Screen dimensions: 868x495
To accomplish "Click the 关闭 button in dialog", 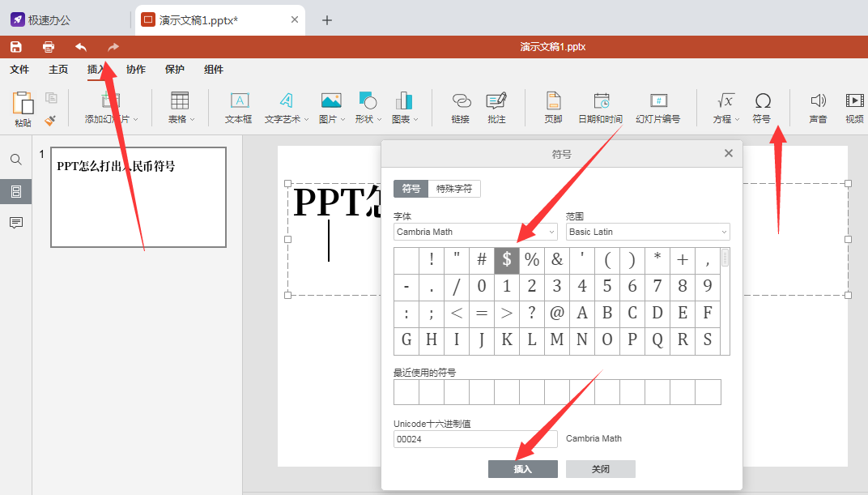I will (x=600, y=469).
